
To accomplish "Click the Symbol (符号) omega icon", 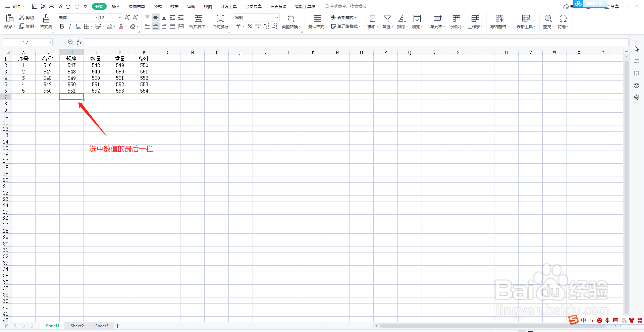I will click(563, 18).
